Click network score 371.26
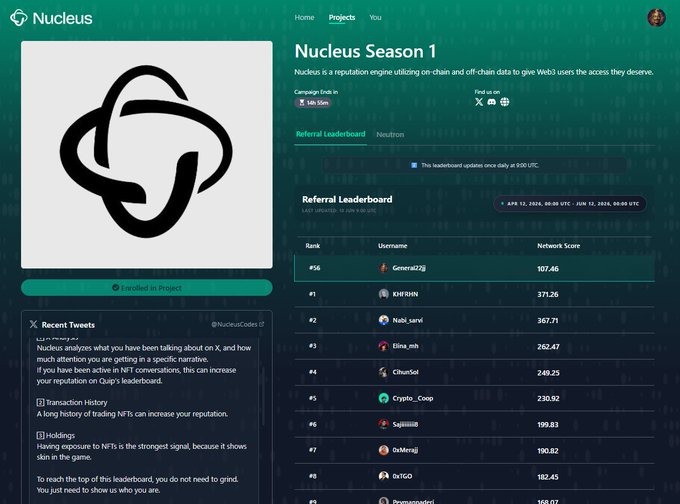This screenshot has width=680, height=504. click(548, 295)
